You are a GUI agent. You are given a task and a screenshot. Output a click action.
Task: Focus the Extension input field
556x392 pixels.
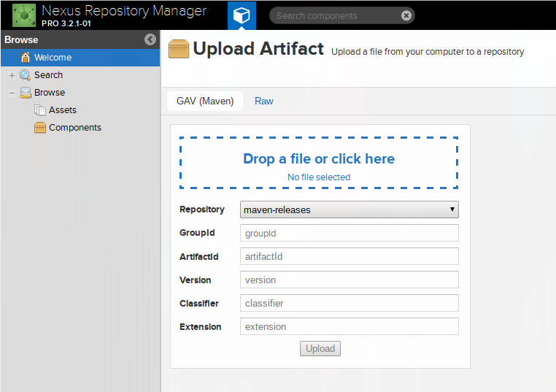coord(350,327)
